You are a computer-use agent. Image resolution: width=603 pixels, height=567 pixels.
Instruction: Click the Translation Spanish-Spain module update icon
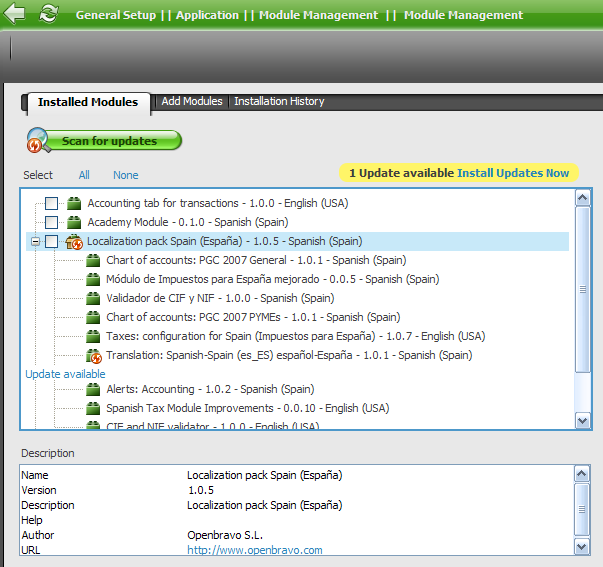pyautogui.click(x=94, y=355)
